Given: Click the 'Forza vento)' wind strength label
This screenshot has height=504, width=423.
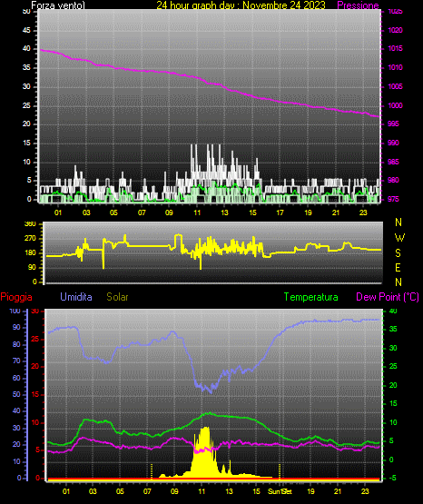Looking at the screenshot, I should (x=58, y=5).
